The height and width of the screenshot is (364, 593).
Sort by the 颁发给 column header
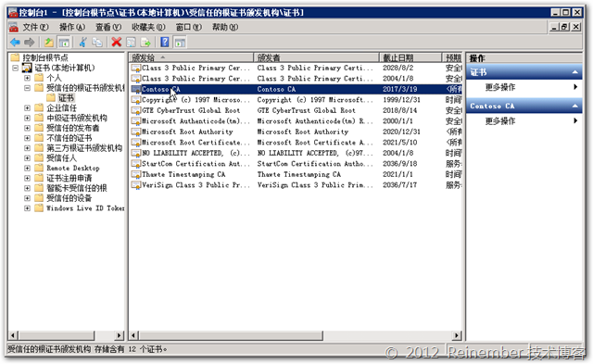tap(191, 57)
